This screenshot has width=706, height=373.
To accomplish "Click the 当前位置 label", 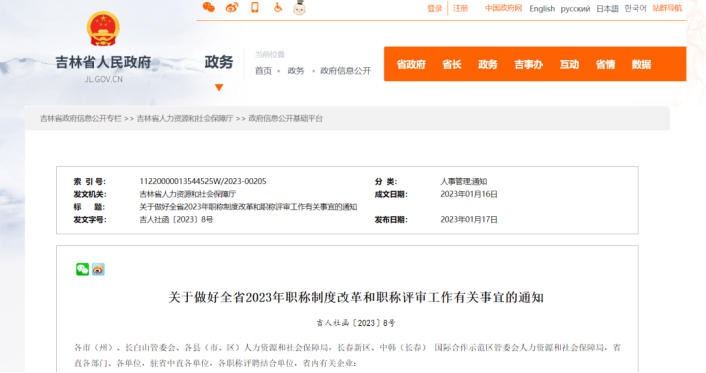I will point(270,55).
